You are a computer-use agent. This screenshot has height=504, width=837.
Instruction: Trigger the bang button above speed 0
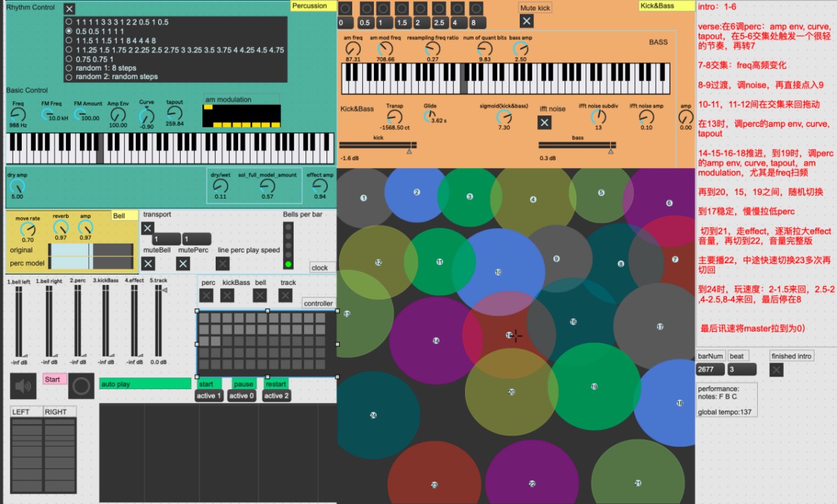coord(345,8)
